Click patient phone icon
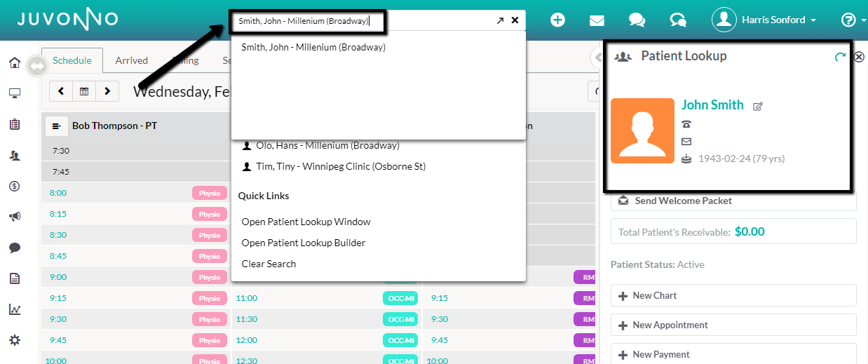 (x=686, y=124)
